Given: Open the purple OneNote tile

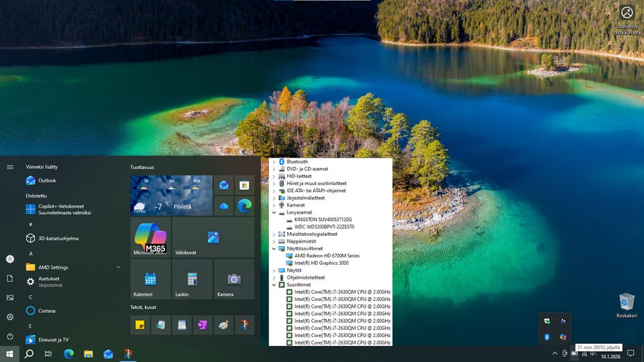Looking at the screenshot, I should tap(203, 325).
